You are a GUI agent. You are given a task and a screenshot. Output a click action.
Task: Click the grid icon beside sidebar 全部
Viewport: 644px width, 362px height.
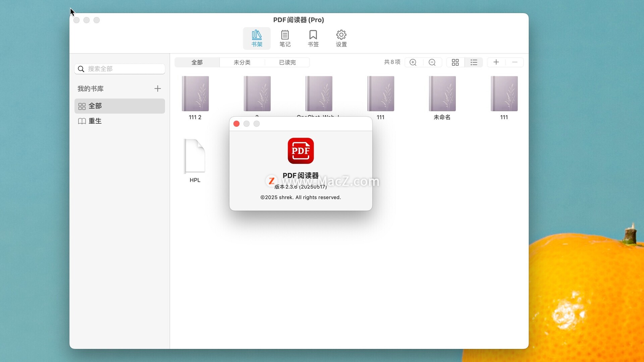tap(82, 106)
